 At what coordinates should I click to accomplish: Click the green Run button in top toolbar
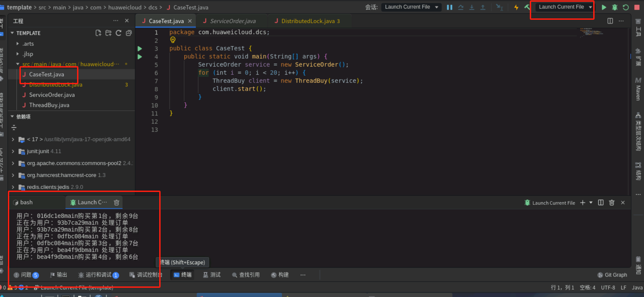pyautogui.click(x=604, y=7)
